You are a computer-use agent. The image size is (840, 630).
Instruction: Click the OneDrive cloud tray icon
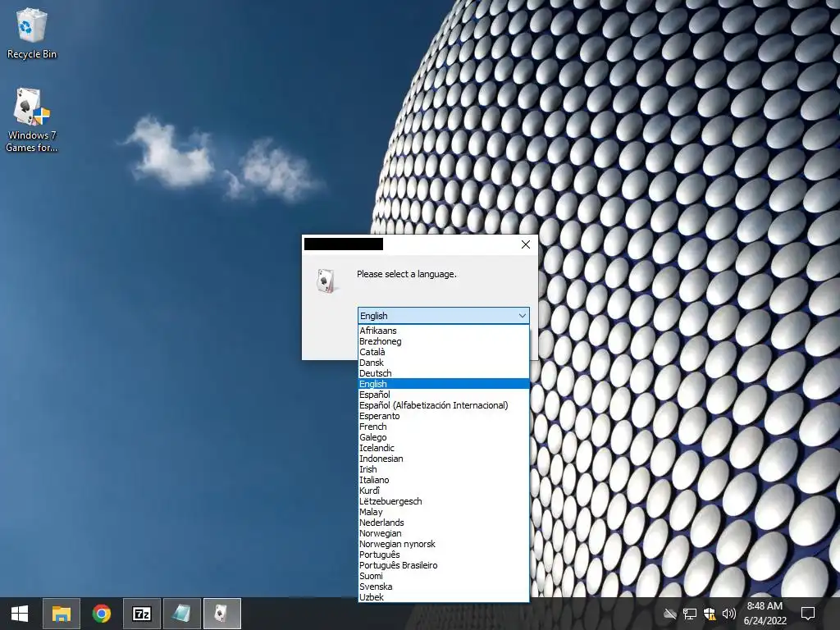tap(669, 614)
